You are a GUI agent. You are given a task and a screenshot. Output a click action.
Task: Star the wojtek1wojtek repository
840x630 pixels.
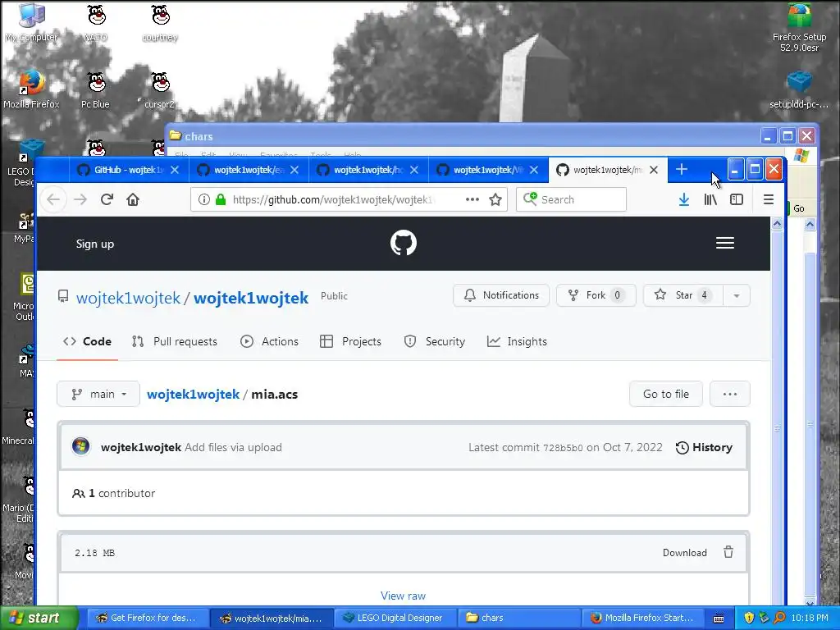tap(683, 295)
